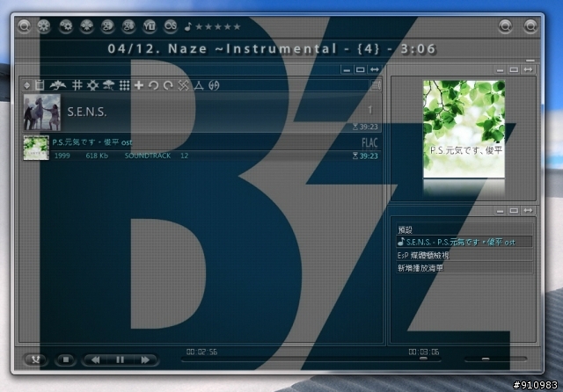Screen dimensions: 563x392
Task: Click the elapsed time '00:02:56'
Action: (x=201, y=352)
